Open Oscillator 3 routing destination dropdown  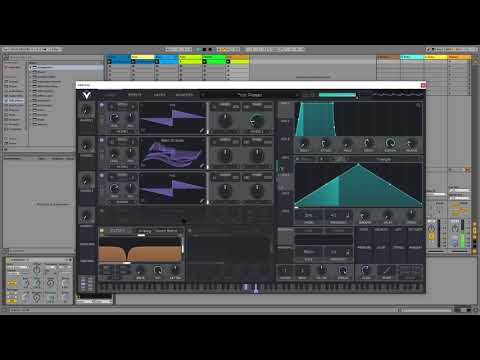coord(122,202)
